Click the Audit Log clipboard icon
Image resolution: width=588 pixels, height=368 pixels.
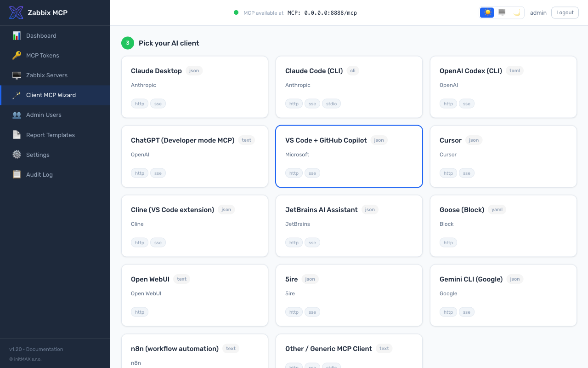click(x=17, y=174)
